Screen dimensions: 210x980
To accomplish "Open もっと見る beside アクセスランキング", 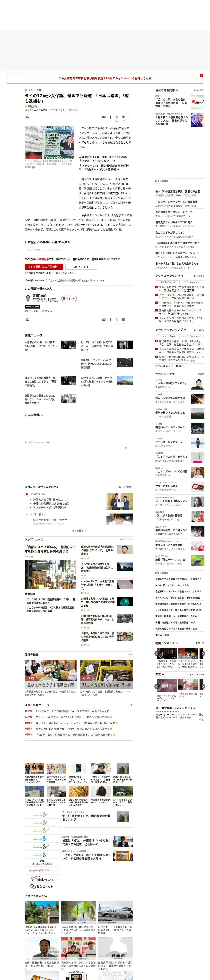I will 199,276.
